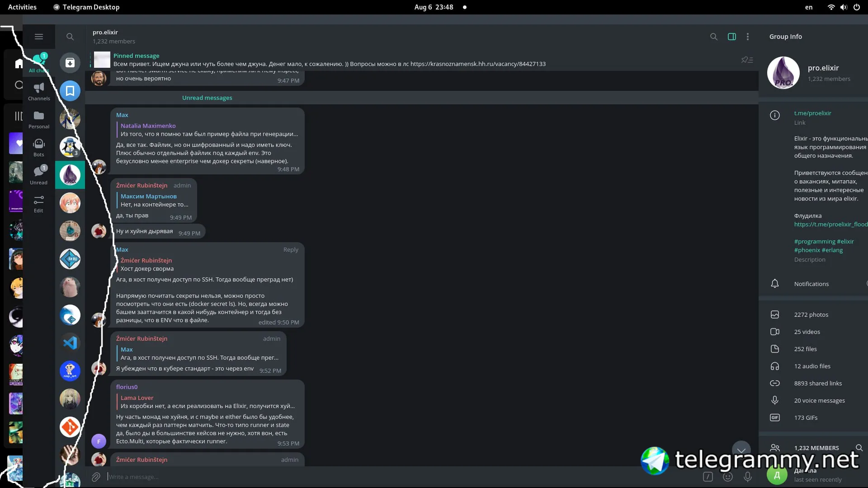The width and height of the screenshot is (868, 488).
Task: Open the t.me/proelixir group link
Action: 812,113
